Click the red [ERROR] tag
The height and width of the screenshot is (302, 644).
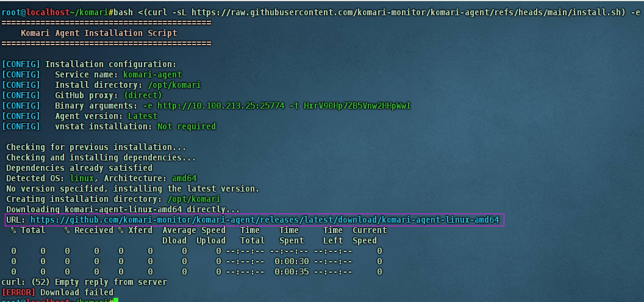18,293
